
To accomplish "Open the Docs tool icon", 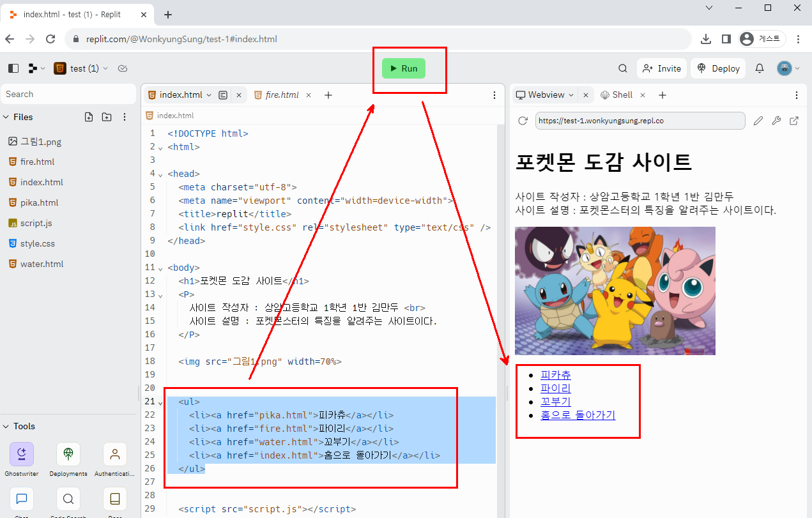I will (115, 499).
